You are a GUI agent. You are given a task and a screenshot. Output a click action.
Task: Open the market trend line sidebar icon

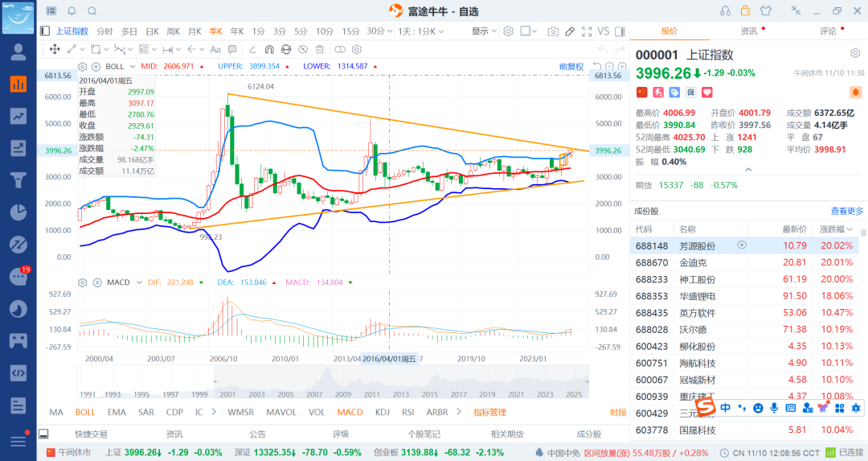point(18,116)
